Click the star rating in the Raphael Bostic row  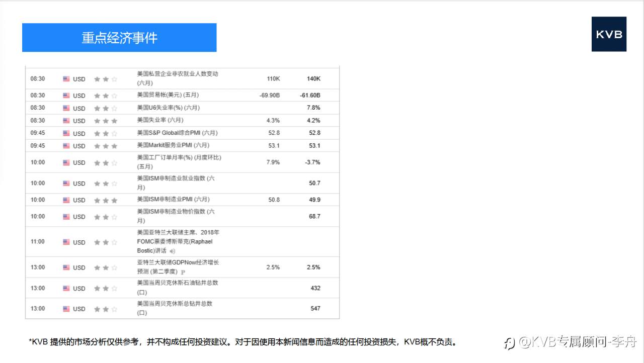[x=106, y=242]
